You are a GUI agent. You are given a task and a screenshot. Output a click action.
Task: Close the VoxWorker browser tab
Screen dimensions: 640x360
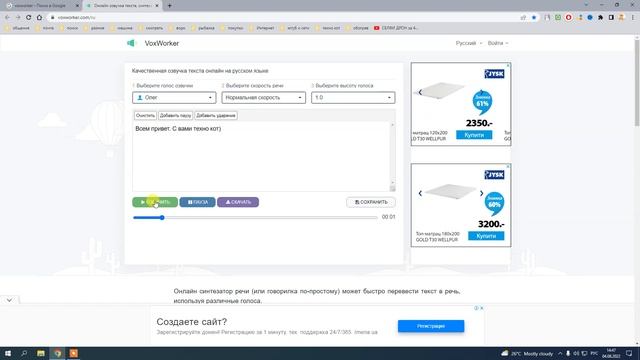point(157,6)
